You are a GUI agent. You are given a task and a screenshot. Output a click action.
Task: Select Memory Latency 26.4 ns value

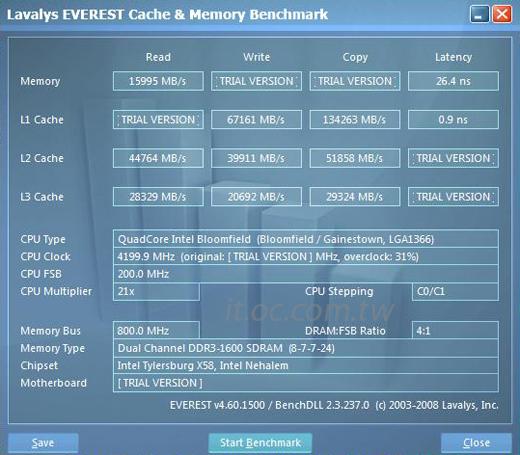453,81
